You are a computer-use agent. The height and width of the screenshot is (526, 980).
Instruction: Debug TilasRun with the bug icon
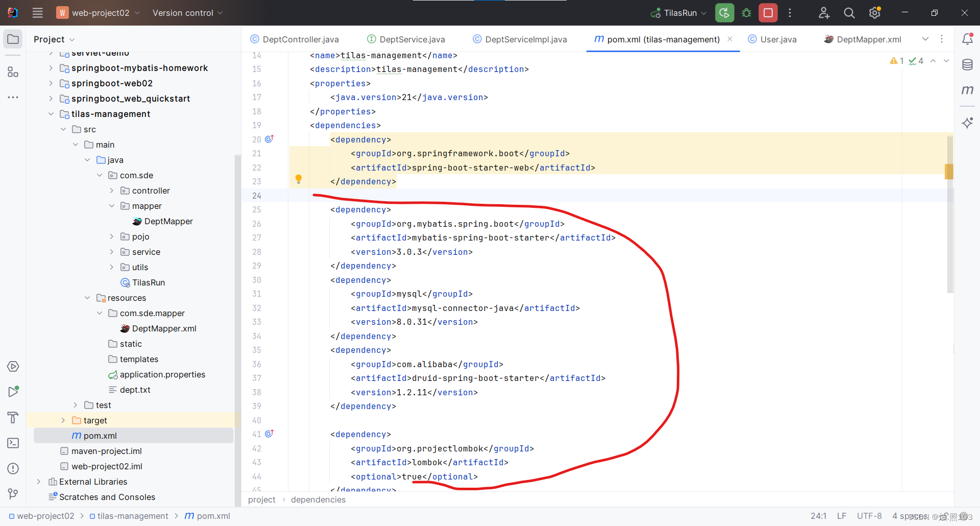click(x=746, y=13)
